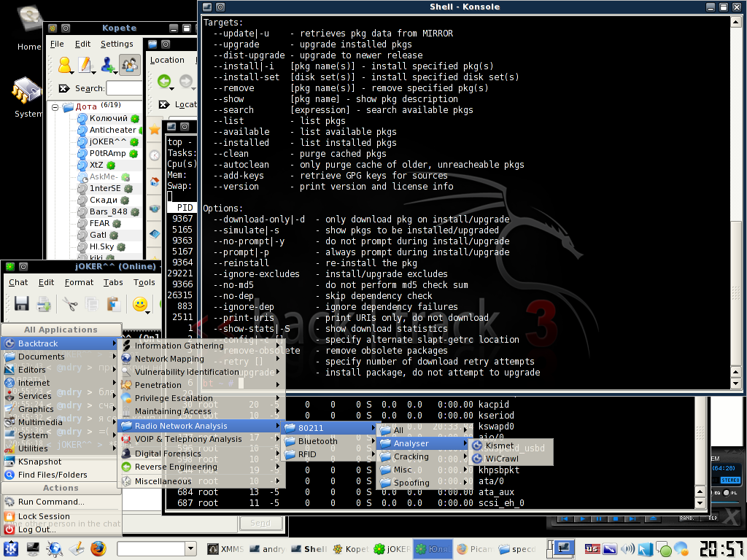
Task: Click the scissors cut icon in chat window
Action: (70, 304)
